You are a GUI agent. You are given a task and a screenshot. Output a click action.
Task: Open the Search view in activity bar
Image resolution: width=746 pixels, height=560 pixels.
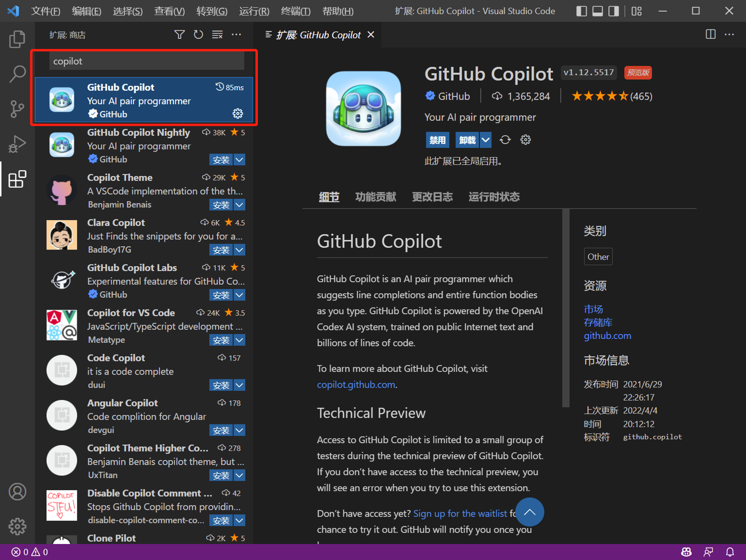(x=17, y=74)
